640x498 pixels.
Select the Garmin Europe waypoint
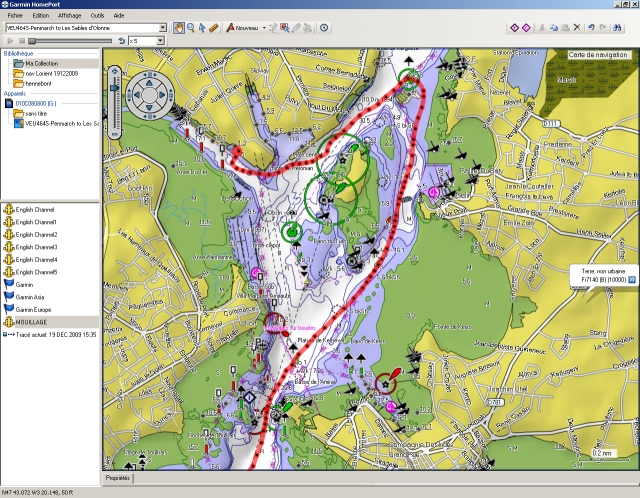coord(33,309)
